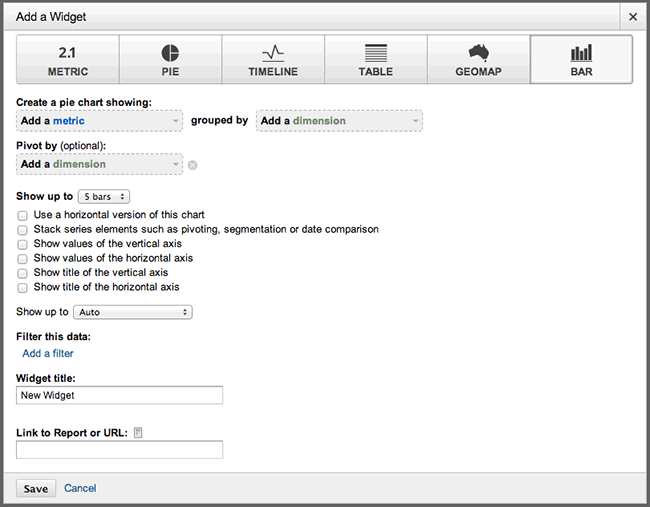Image resolution: width=650 pixels, height=507 pixels.
Task: Open the 5 bars selector
Action: coord(104,196)
